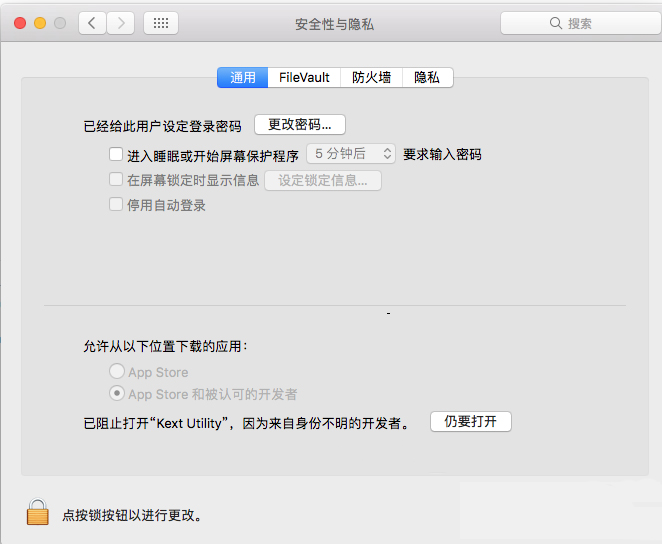This screenshot has height=544, width=662.
Task: Toggle 在屏幕锁定时显示信息 checkbox
Action: pos(116,179)
